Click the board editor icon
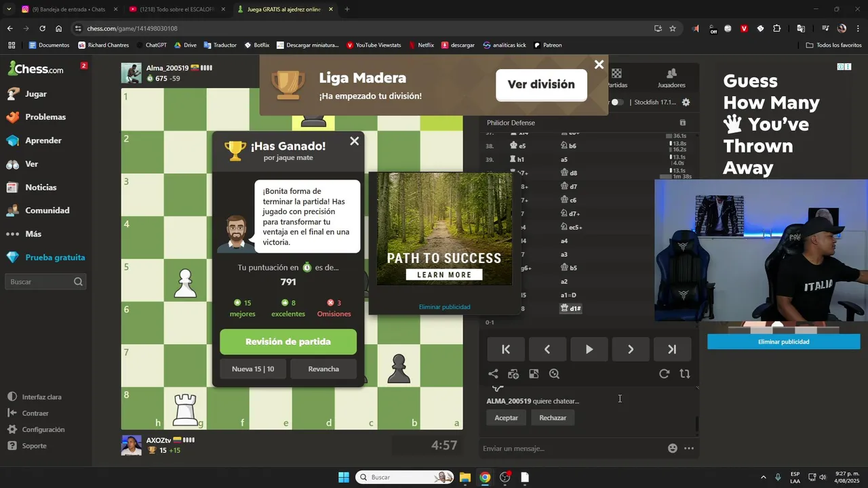The image size is (868, 488). [x=534, y=373]
